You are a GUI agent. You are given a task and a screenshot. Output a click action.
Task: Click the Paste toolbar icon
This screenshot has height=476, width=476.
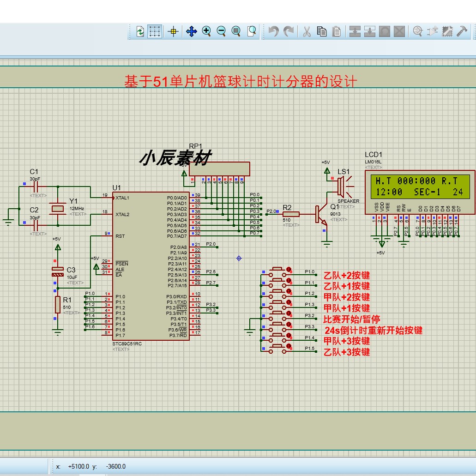click(337, 31)
